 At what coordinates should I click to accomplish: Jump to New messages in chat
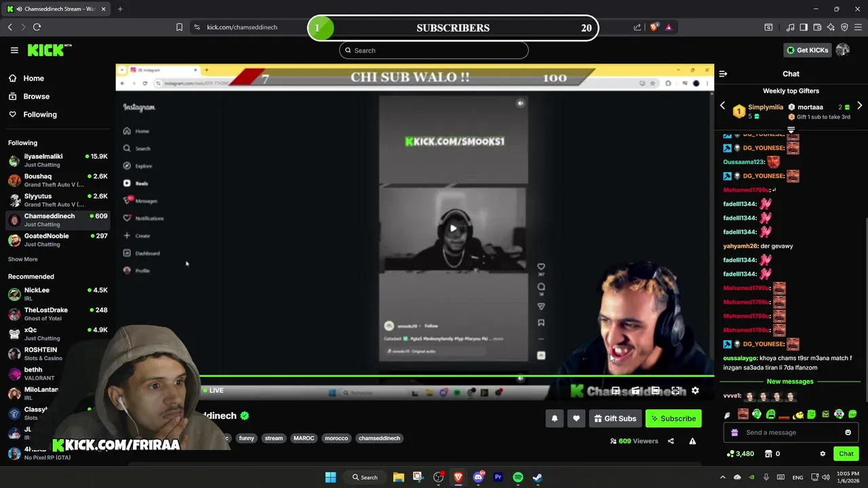[x=790, y=382]
